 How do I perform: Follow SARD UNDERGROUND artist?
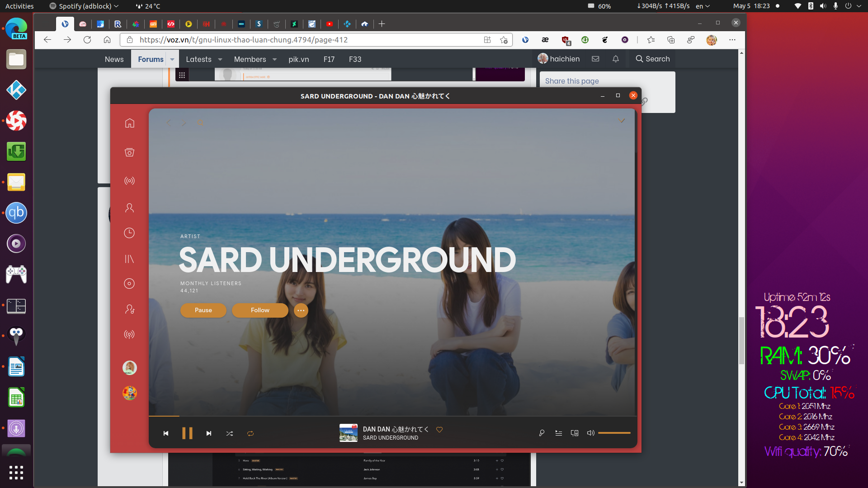(x=260, y=310)
